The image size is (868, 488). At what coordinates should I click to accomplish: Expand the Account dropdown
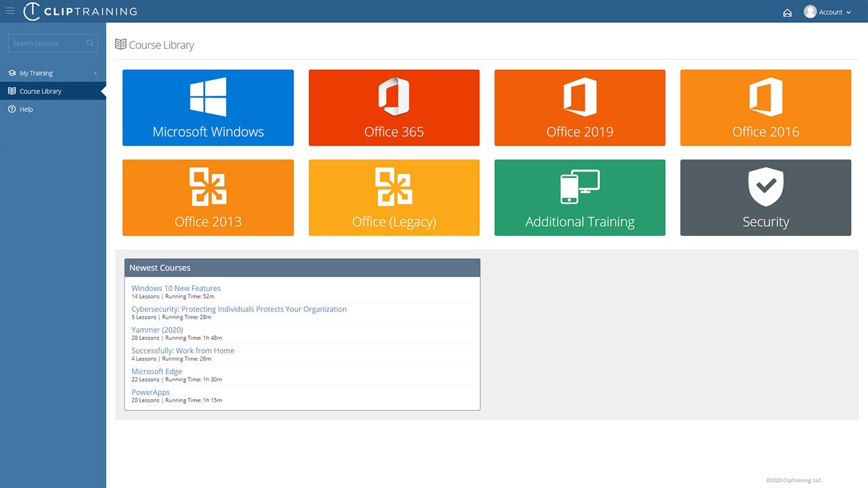(x=835, y=12)
